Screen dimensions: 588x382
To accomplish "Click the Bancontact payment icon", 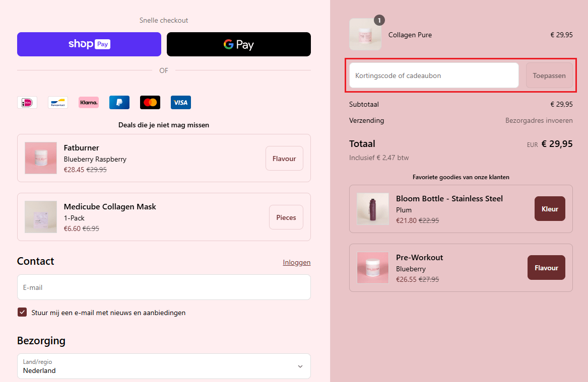I will click(x=58, y=103).
